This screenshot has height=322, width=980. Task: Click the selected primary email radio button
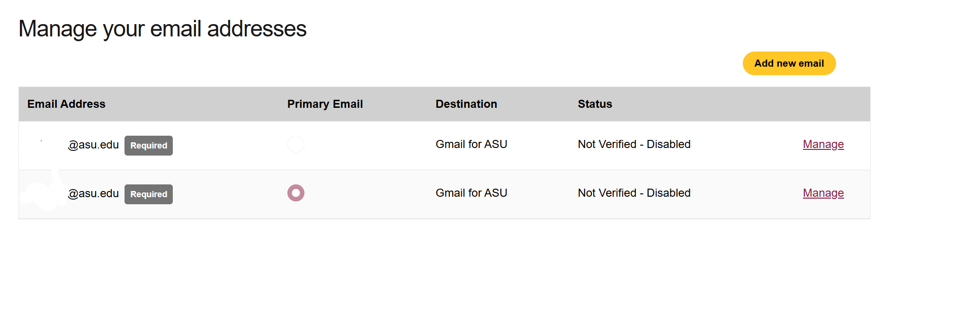pyautogui.click(x=296, y=193)
